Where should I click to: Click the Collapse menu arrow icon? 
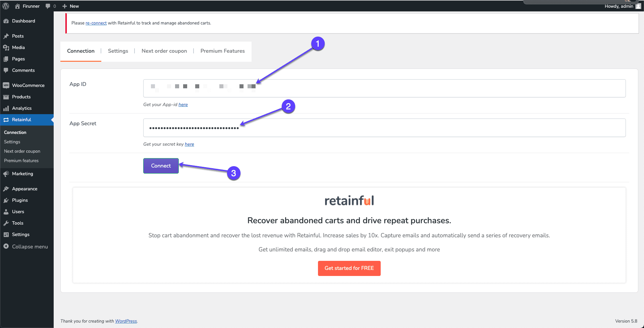6,246
